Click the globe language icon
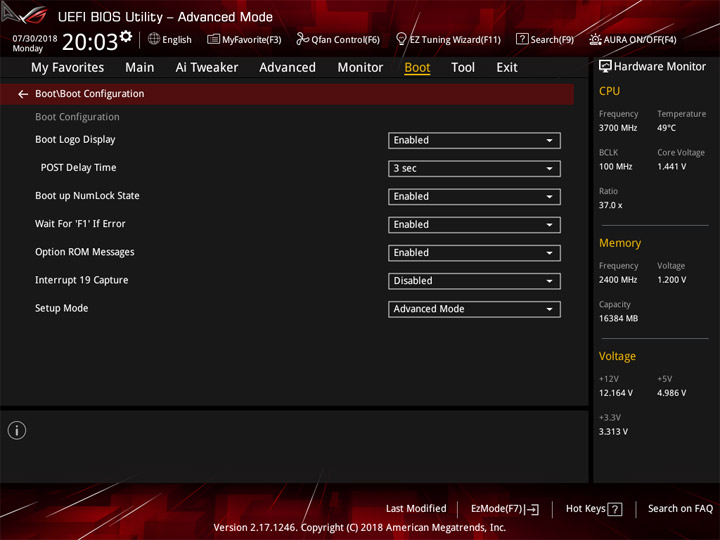 click(154, 39)
